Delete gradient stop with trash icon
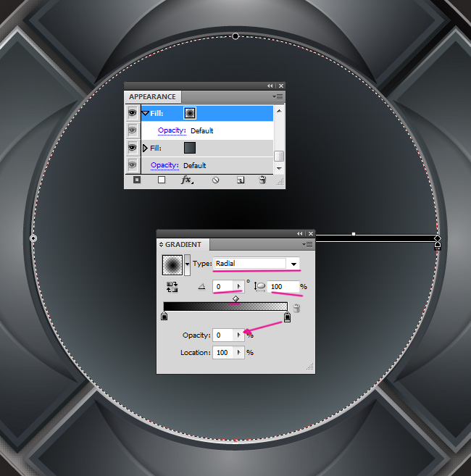Screen dimensions: 471x476 [x=296, y=309]
